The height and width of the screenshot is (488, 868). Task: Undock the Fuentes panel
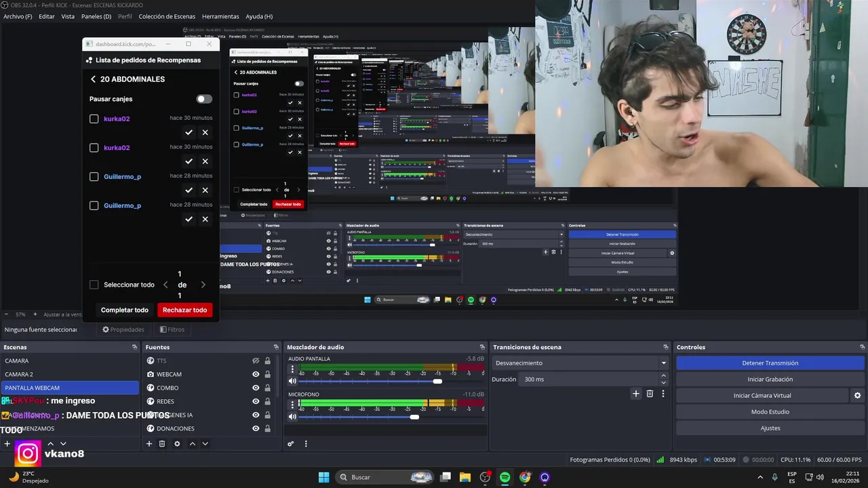tap(276, 347)
